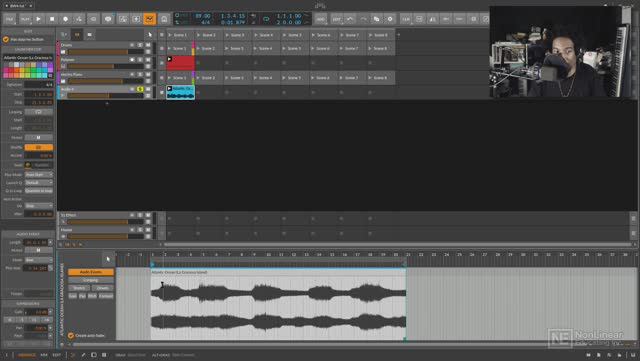640x361 pixels.
Task: Solo the Drums track
Action: [140, 45]
